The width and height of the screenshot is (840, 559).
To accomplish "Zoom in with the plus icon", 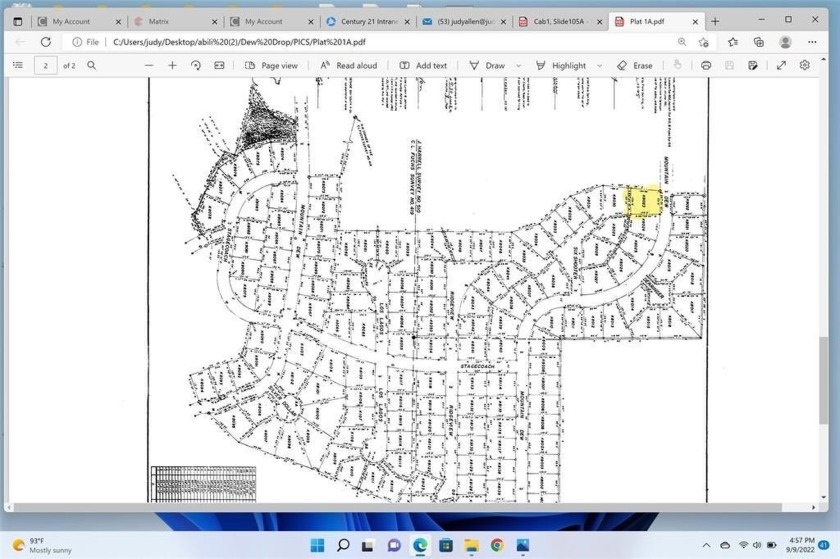I will point(172,65).
